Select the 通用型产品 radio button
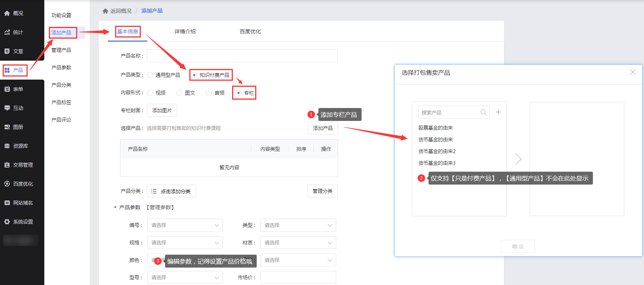This screenshot has width=644, height=285. [150, 75]
